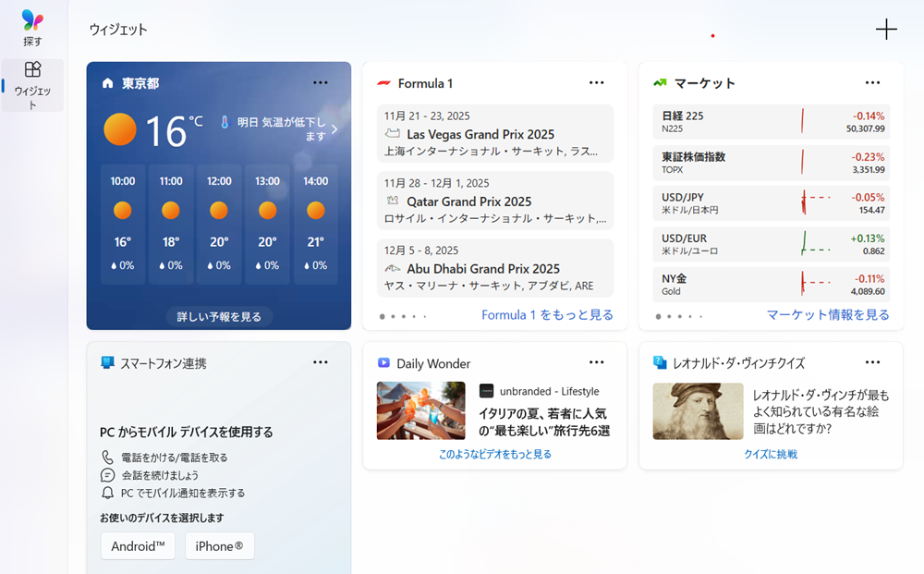The image size is (924, 574).
Task: Click the Daily Wonder video icon
Action: point(383,361)
